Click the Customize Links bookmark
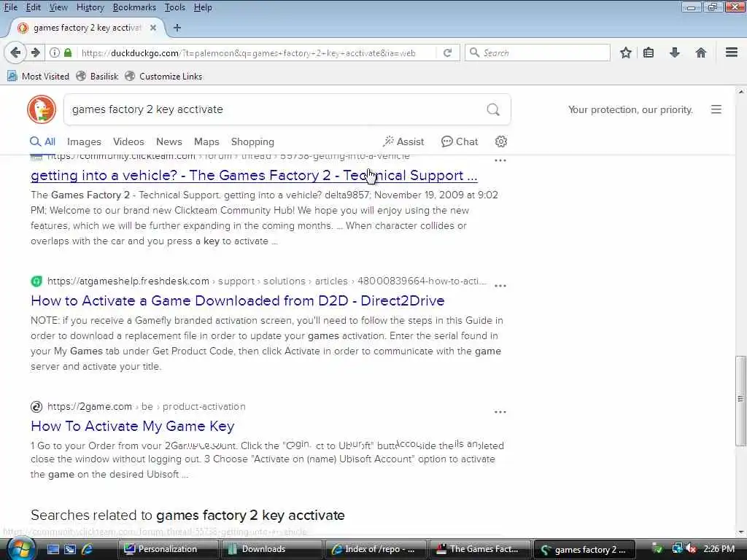This screenshot has width=747, height=560. click(x=163, y=76)
